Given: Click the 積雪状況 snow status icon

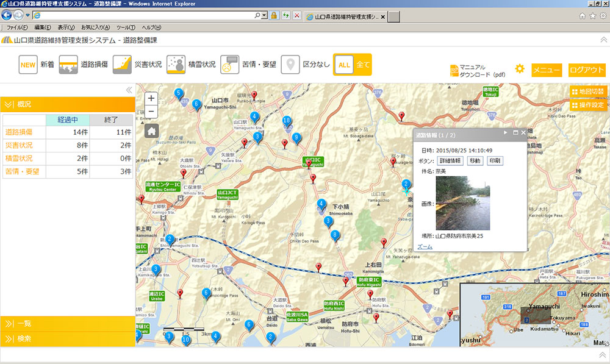Looking at the screenshot, I should tap(176, 65).
